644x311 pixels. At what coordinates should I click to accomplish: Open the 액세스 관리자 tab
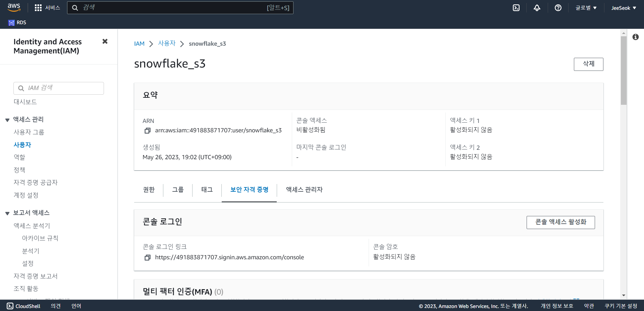tap(304, 190)
